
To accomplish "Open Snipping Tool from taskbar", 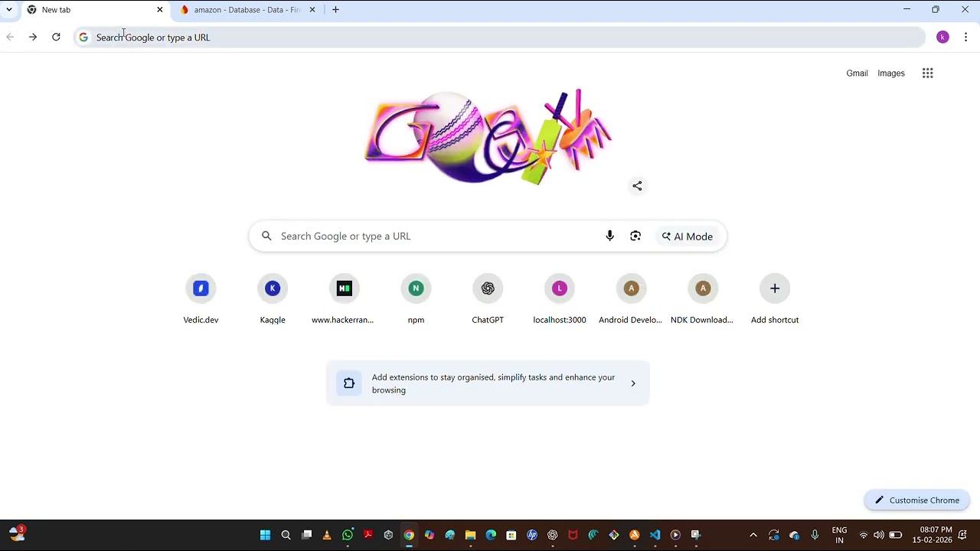I will 696,535.
